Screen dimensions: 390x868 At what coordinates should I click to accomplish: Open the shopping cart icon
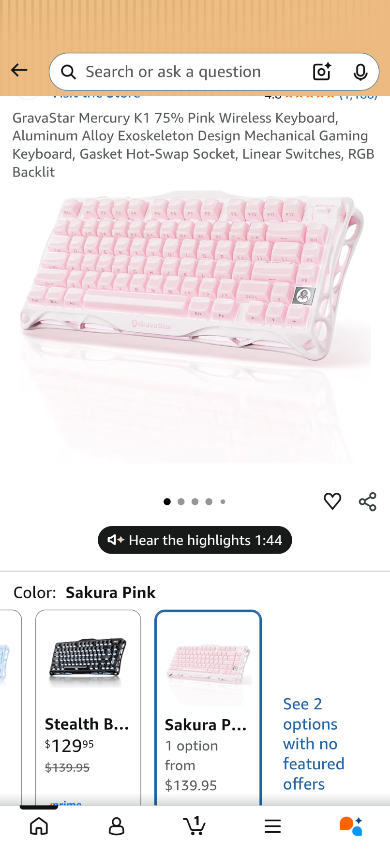[195, 825]
